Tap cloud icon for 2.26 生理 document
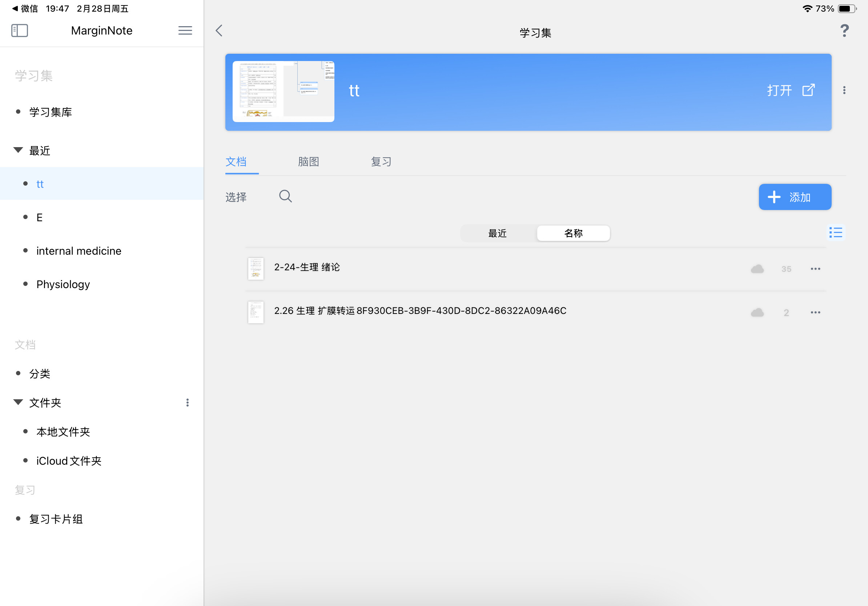The height and width of the screenshot is (606, 868). click(x=757, y=312)
